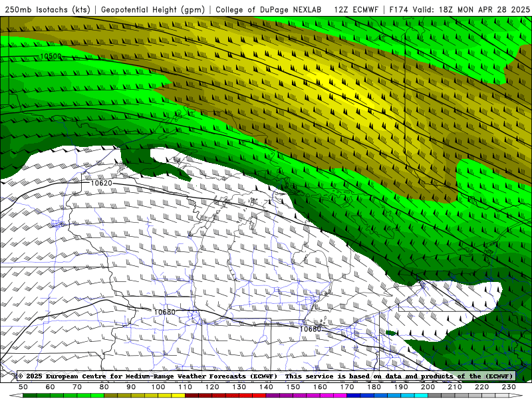Click the 100 value on the isotach scale

pyautogui.click(x=158, y=387)
